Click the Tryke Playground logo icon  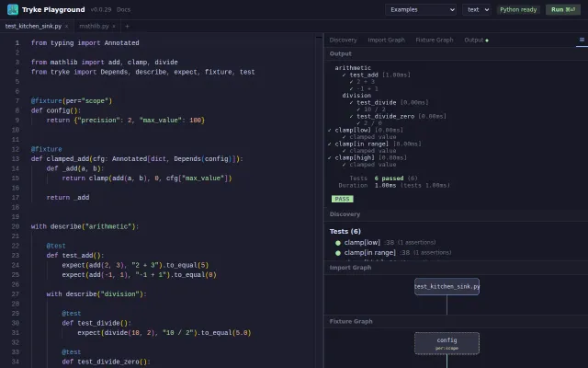13,9
